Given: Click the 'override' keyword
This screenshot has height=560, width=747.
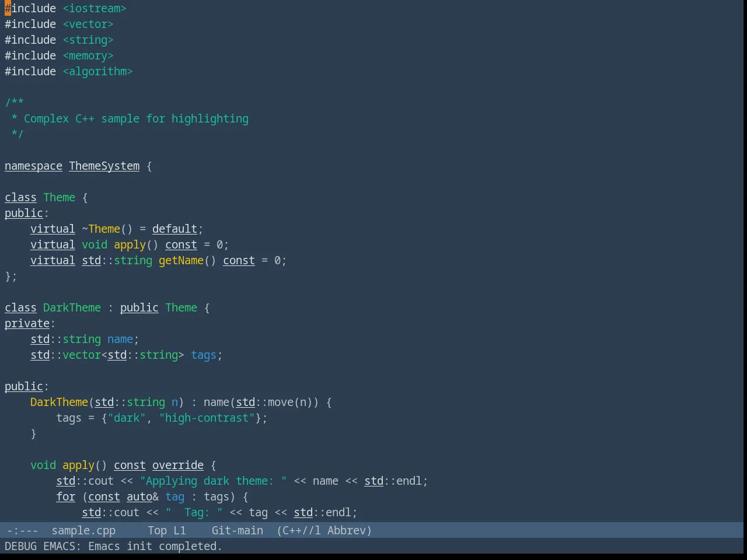Looking at the screenshot, I should [x=178, y=465].
